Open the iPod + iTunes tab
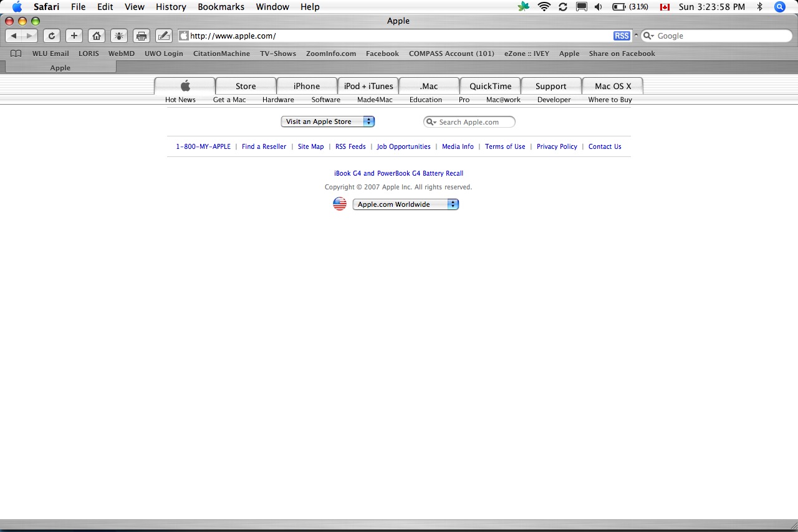 [x=368, y=86]
